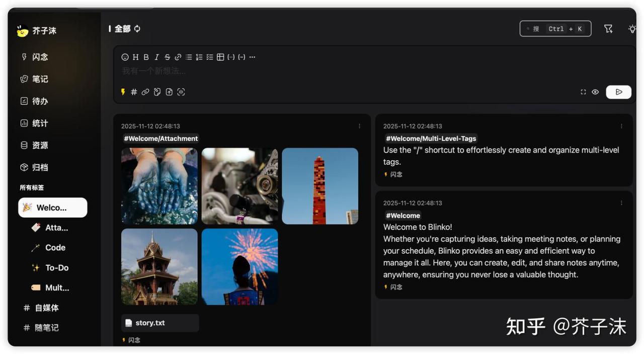The image size is (644, 354).
Task: Open 统计 statistics page in sidebar
Action: pos(40,123)
